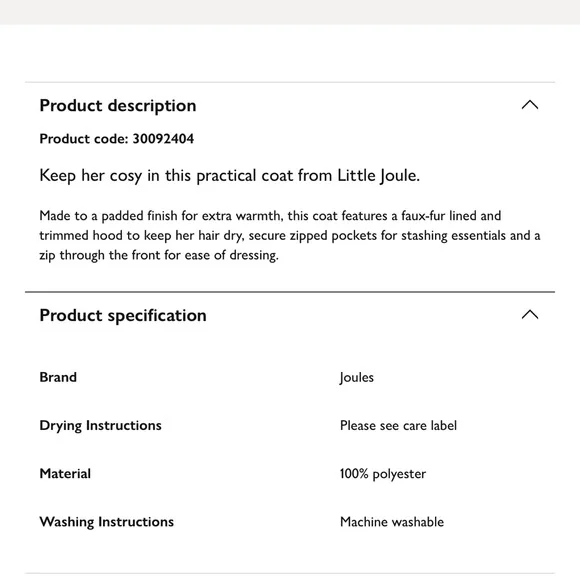Click the Product specification heading
This screenshot has width=580, height=580.
(x=123, y=316)
